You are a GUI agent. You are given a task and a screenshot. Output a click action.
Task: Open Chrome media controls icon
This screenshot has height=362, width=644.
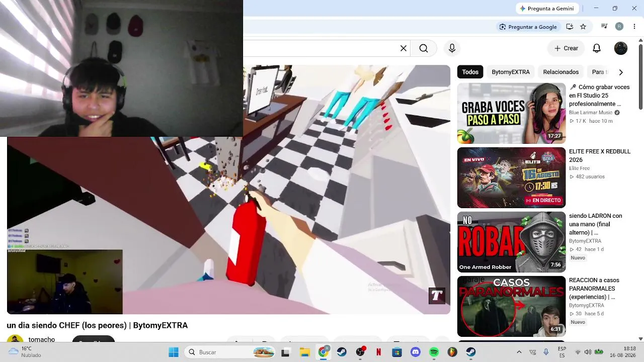click(x=604, y=27)
